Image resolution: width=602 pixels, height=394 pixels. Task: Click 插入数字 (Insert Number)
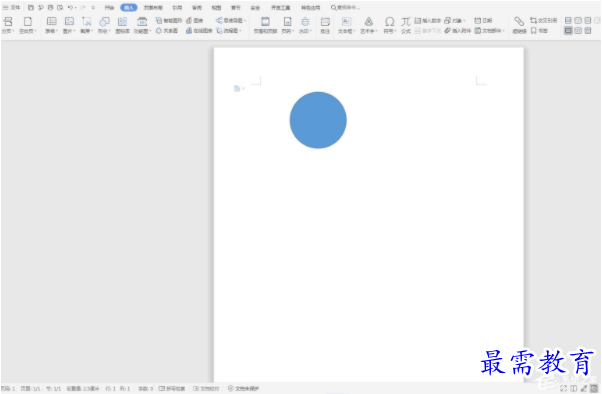pyautogui.click(x=428, y=20)
